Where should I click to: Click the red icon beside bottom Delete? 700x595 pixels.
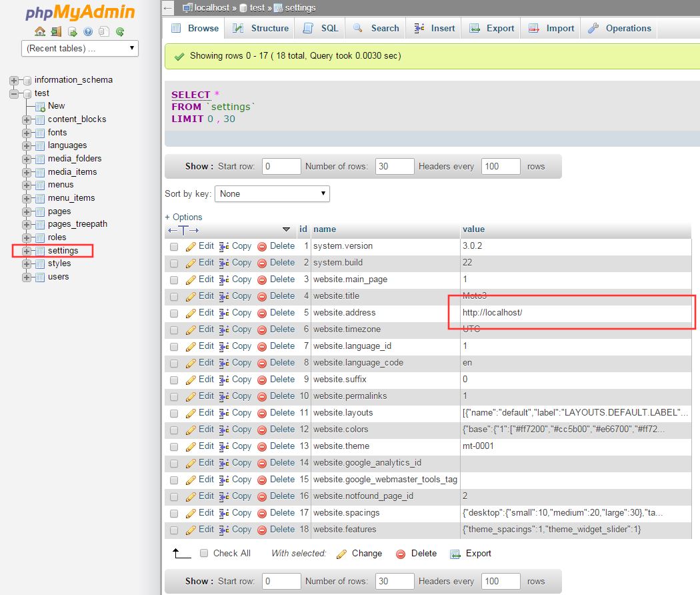point(401,554)
